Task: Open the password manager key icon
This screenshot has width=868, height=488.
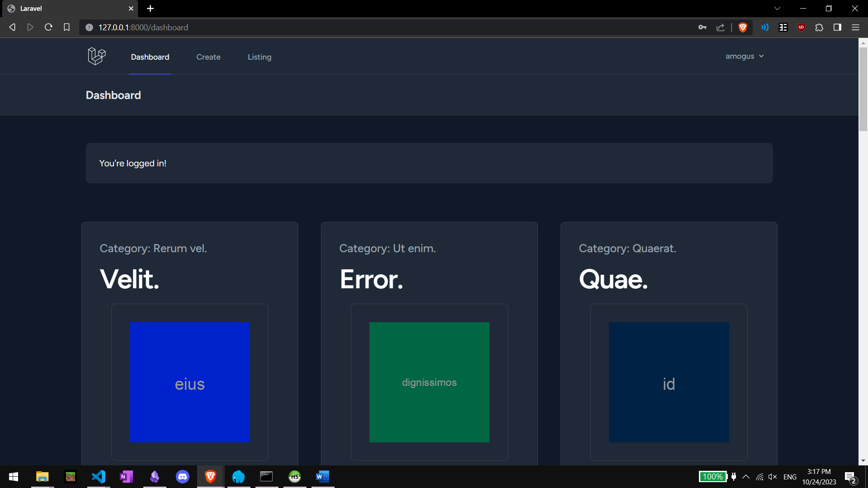Action: click(x=703, y=27)
